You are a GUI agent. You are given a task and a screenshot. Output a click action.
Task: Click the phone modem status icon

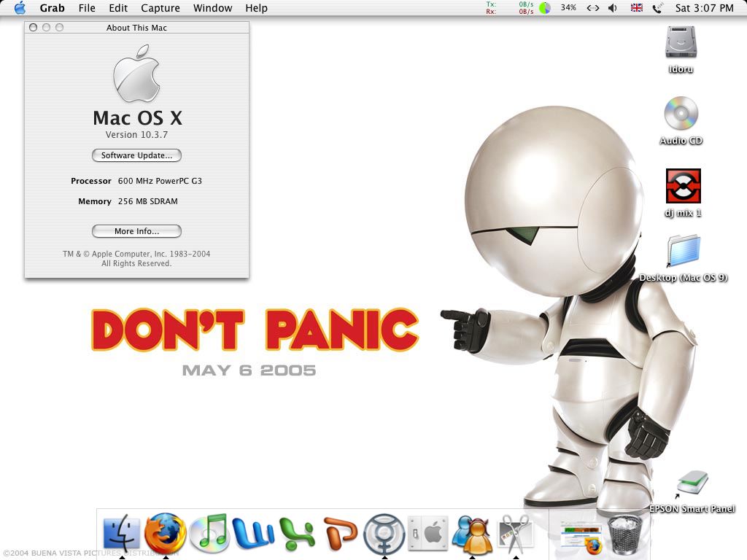(657, 7)
